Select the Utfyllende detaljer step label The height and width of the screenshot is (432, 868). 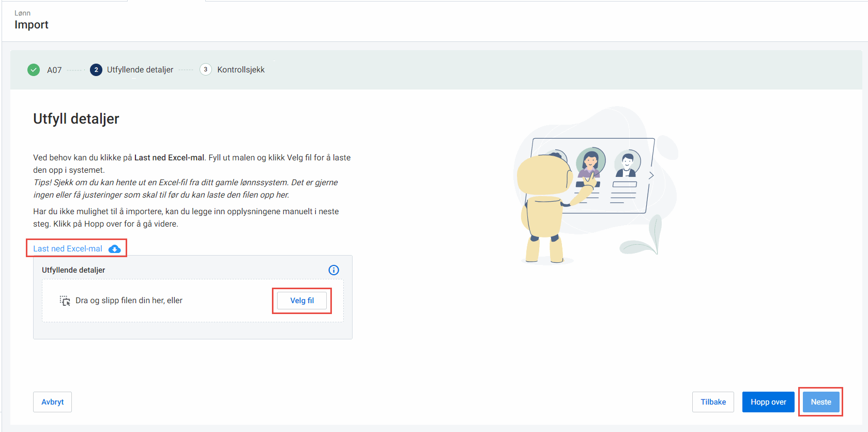[140, 70]
